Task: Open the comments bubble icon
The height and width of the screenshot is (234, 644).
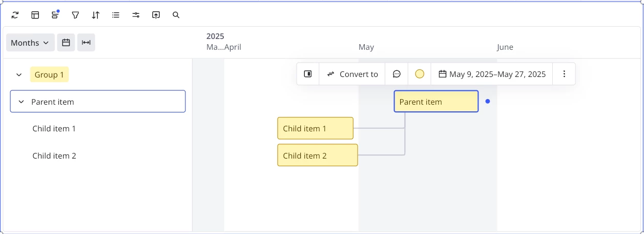Action: tap(397, 74)
